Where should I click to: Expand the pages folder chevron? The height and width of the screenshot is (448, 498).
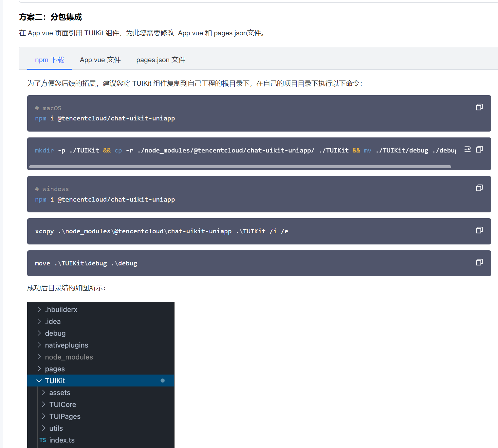tap(39, 369)
